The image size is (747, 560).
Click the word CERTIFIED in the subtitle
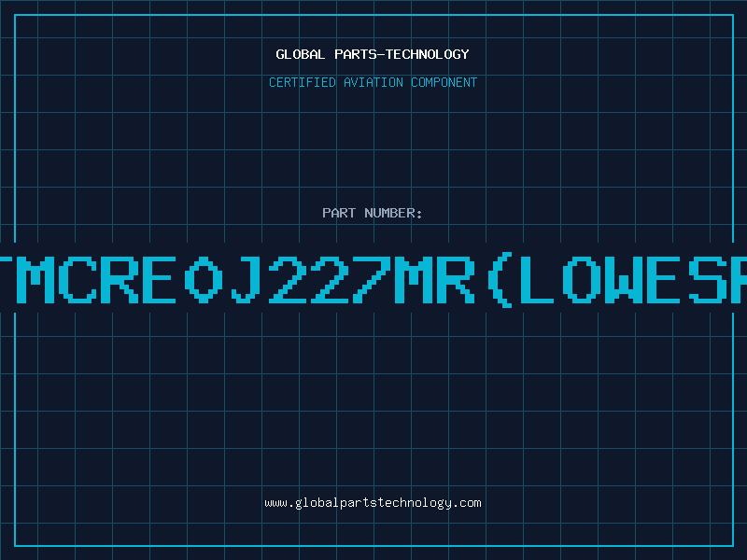(x=303, y=82)
